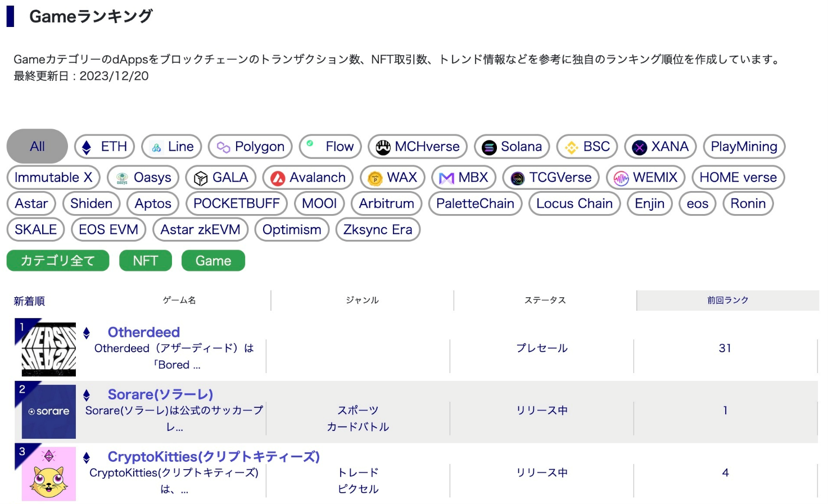Filter by Line chain
828x504 pixels.
171,147
